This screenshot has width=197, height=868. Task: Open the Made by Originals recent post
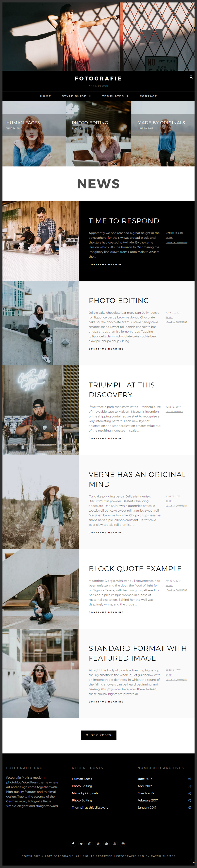click(x=85, y=793)
